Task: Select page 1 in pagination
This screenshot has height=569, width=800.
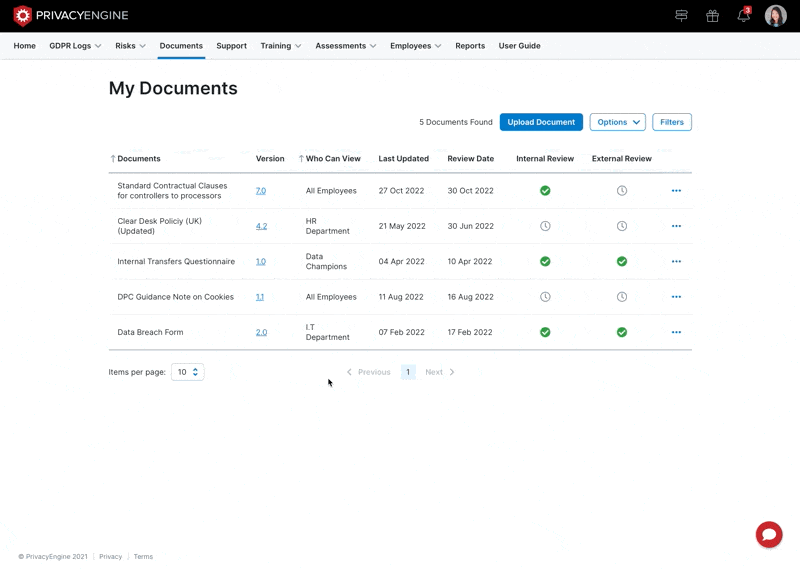Action: (408, 372)
